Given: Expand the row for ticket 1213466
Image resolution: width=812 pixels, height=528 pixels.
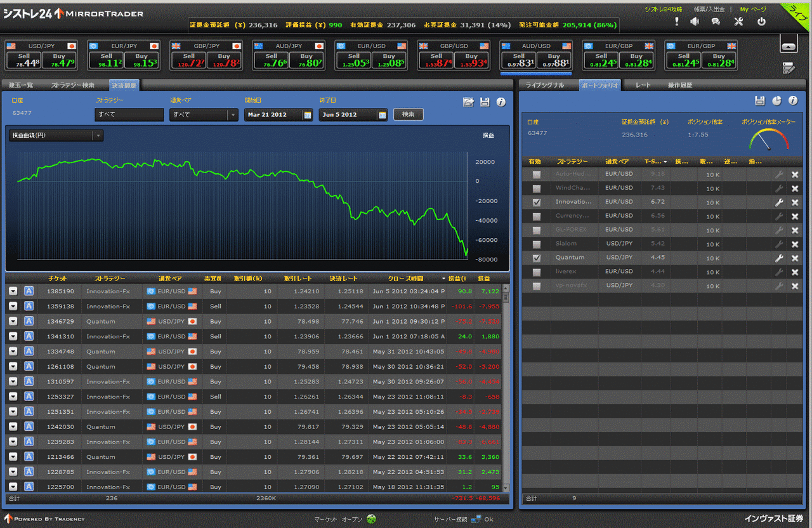Looking at the screenshot, I should point(13,457).
